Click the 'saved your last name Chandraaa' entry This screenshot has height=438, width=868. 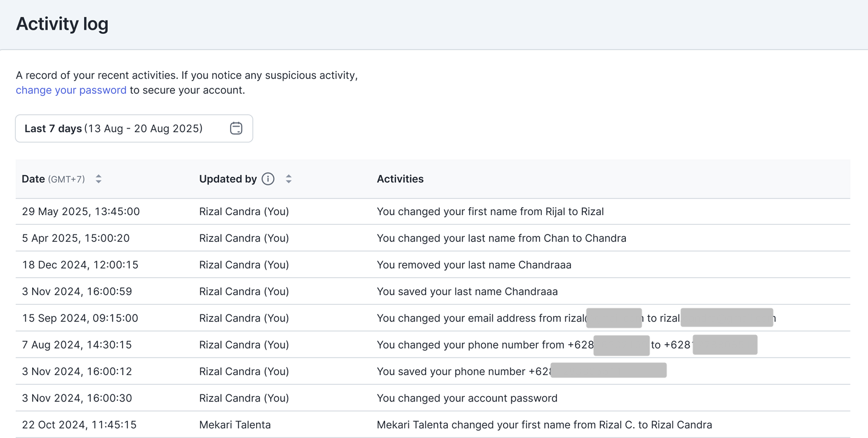467,291
